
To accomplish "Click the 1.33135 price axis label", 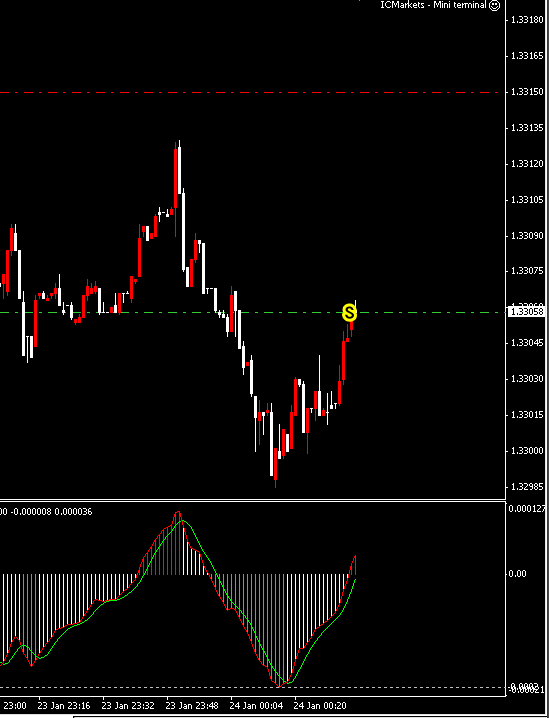I will click(x=527, y=128).
